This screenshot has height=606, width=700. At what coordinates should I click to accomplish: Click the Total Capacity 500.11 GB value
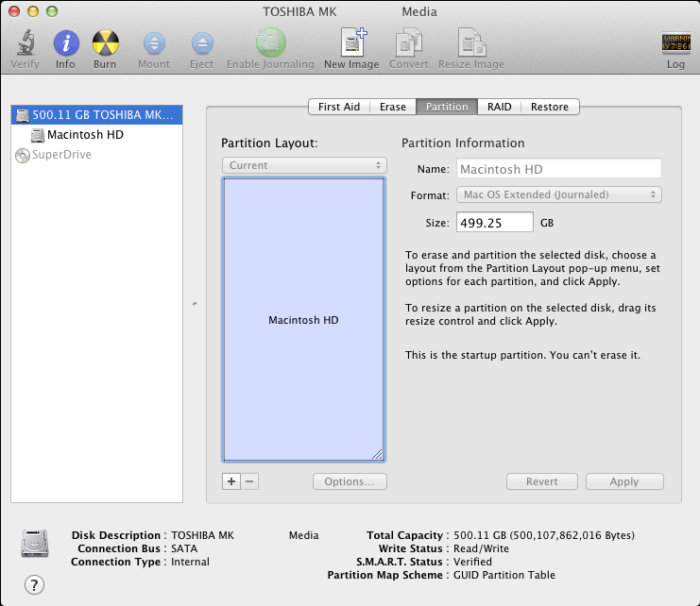[x=544, y=535]
